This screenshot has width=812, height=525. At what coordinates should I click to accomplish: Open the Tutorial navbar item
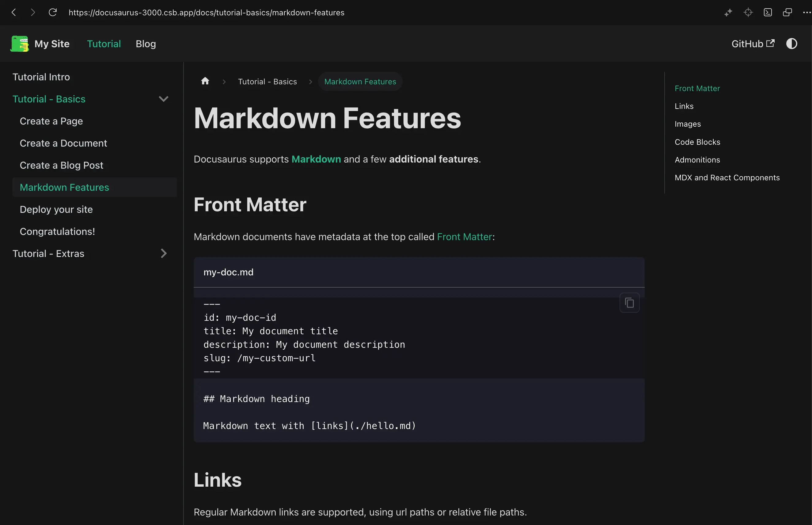104,44
